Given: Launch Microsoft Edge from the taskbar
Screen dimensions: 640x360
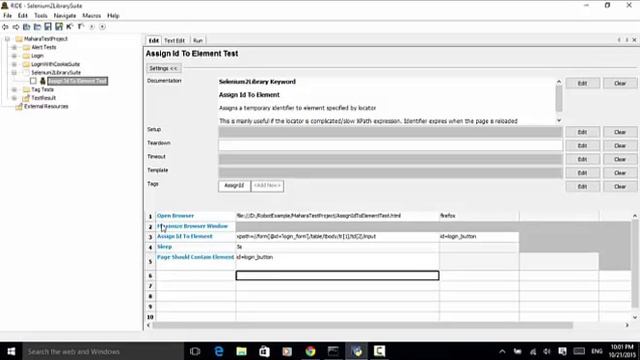Looking at the screenshot, I should (x=219, y=351).
